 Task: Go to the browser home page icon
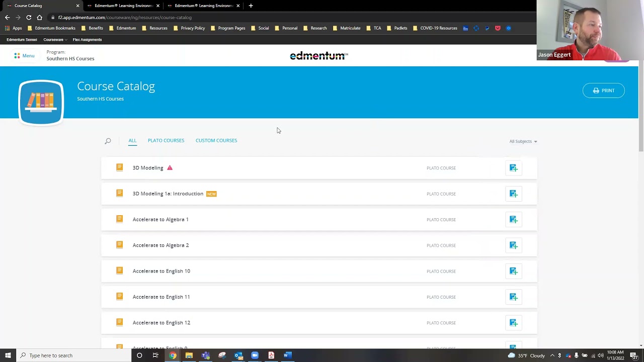[39, 17]
